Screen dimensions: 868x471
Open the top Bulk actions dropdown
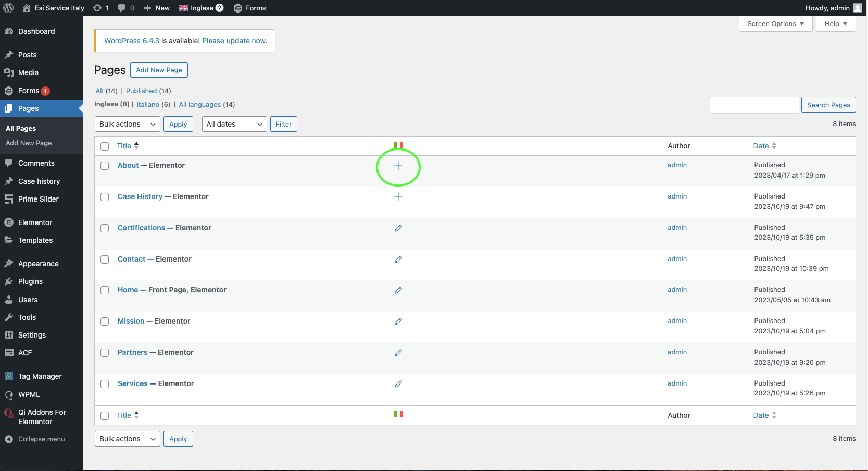pyautogui.click(x=128, y=124)
